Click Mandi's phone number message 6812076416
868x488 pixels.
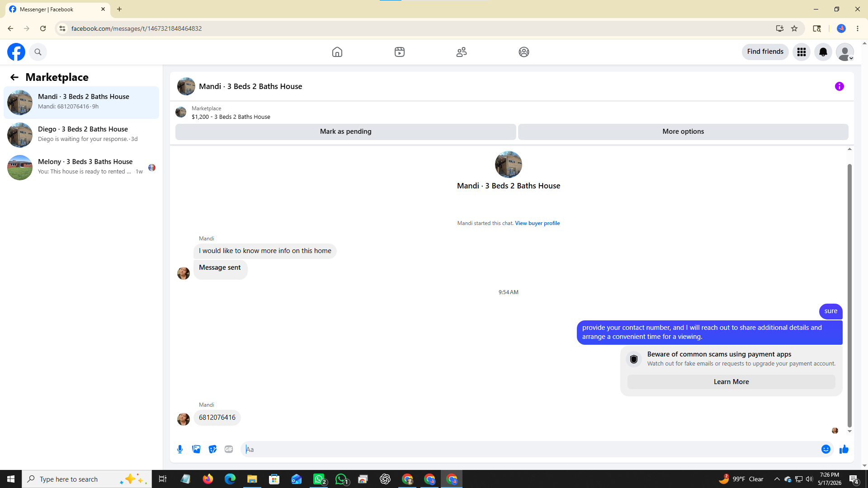[217, 418]
